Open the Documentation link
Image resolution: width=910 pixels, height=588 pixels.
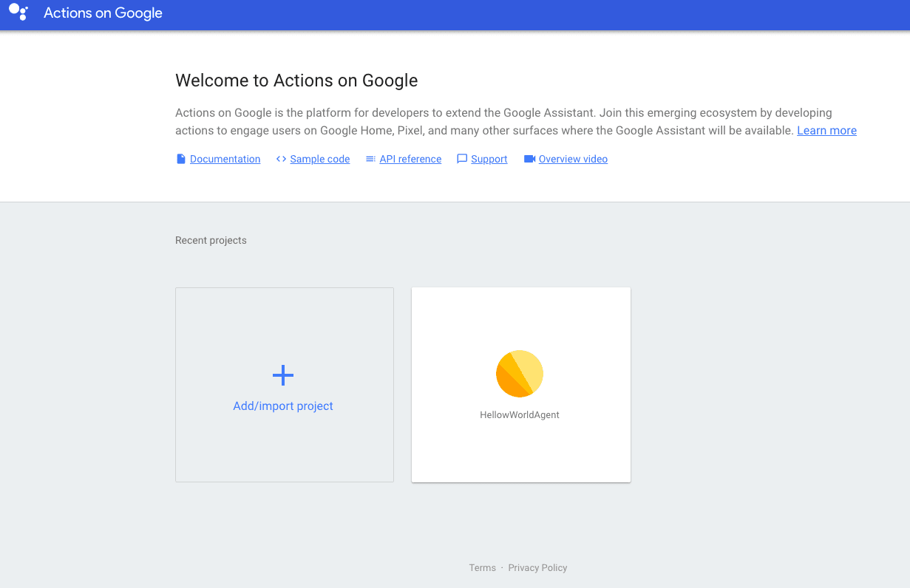[x=225, y=159]
